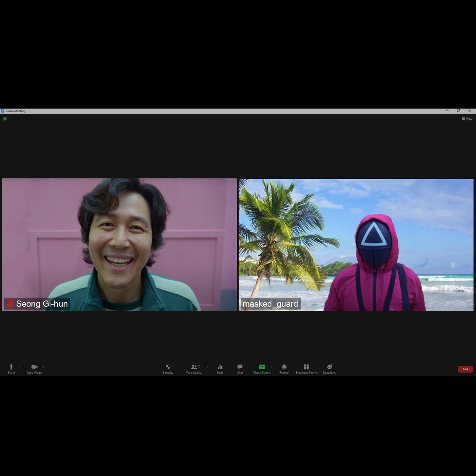Close the Zoom Meeting window
Viewport: 476px width, 476px height.
coord(470,111)
